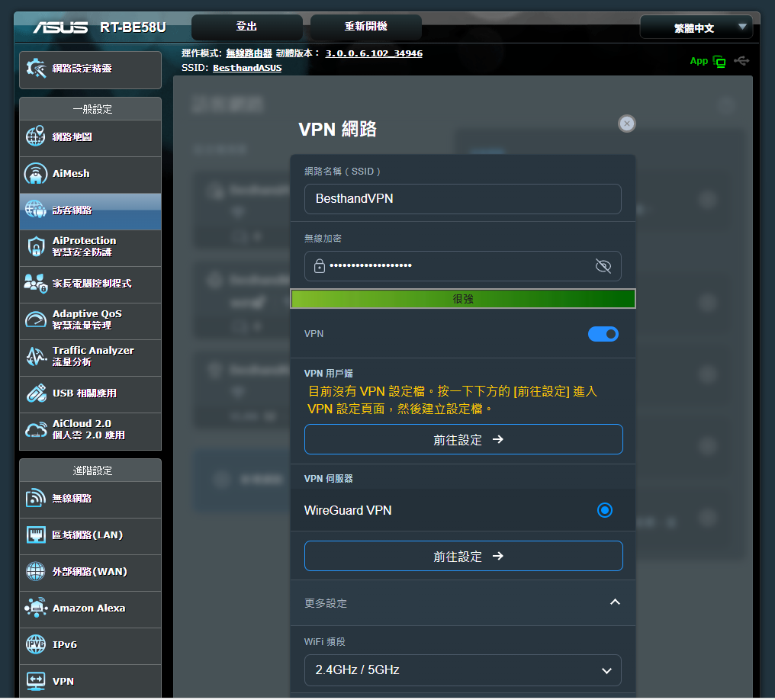Click the AiCloud 2.0 cloud icon
Image resolution: width=775 pixels, height=700 pixels.
click(36, 429)
